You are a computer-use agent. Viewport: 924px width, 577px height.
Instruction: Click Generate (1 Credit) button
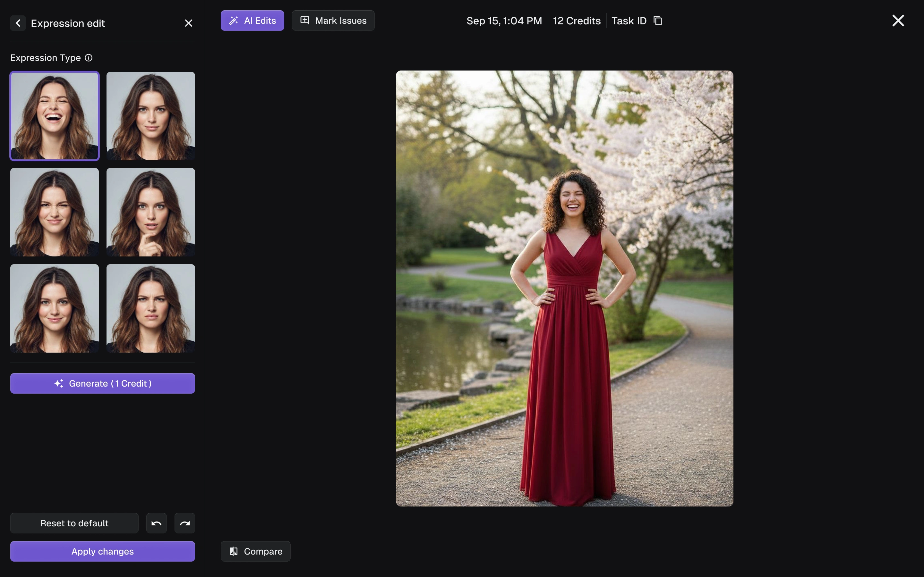[102, 383]
